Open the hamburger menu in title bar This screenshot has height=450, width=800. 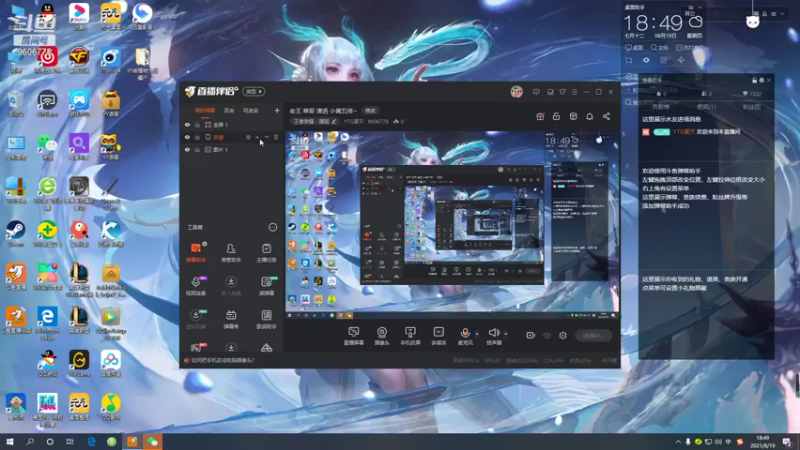(x=574, y=92)
